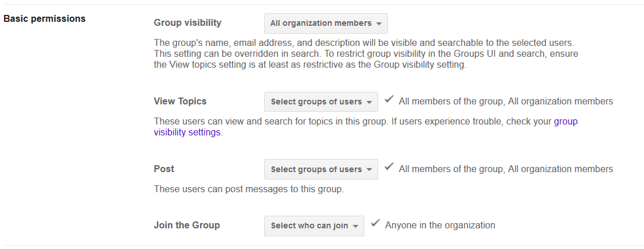Open the 'Select who can join' dropdown
Image resolution: width=644 pixels, height=249 pixels.
click(x=314, y=225)
